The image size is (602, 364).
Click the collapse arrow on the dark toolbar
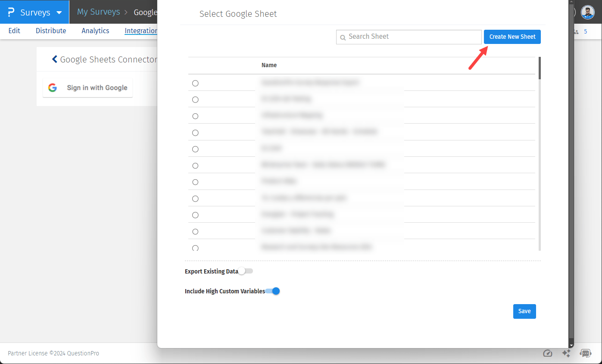(571, 345)
